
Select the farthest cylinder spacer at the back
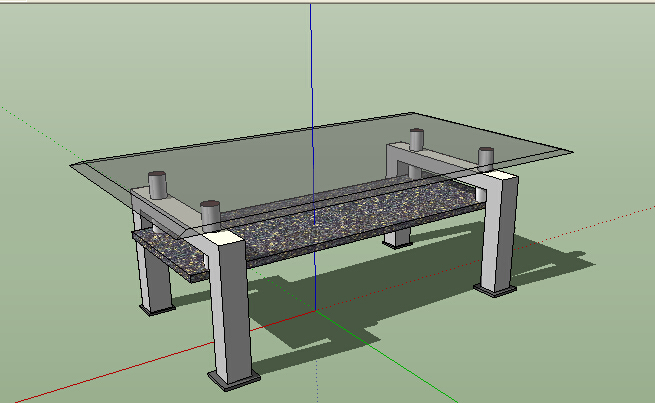point(416,139)
